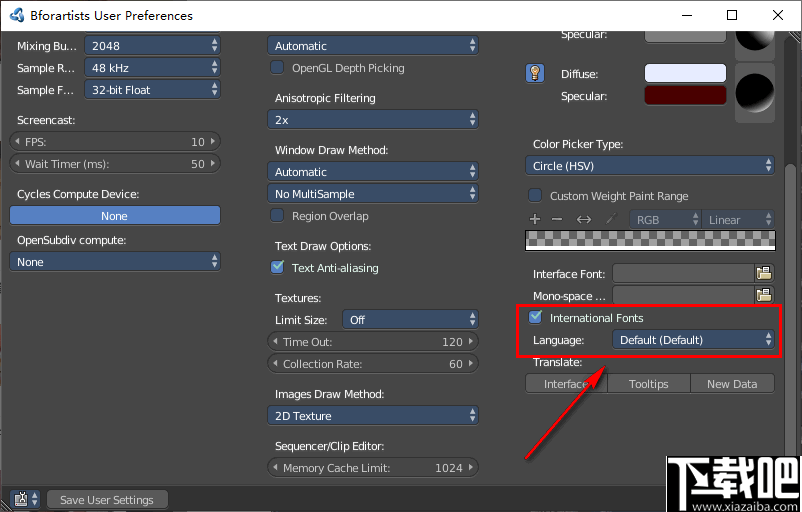Select the New Data translate option

click(x=732, y=384)
